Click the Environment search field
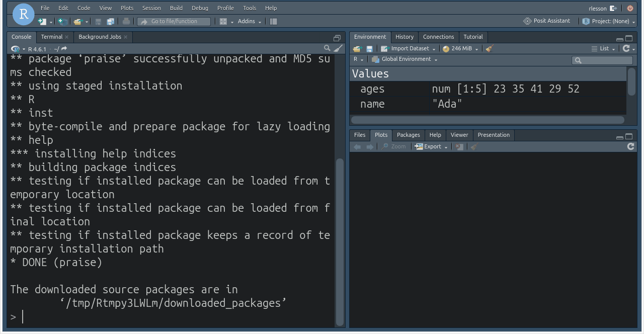644x334 pixels. point(602,60)
